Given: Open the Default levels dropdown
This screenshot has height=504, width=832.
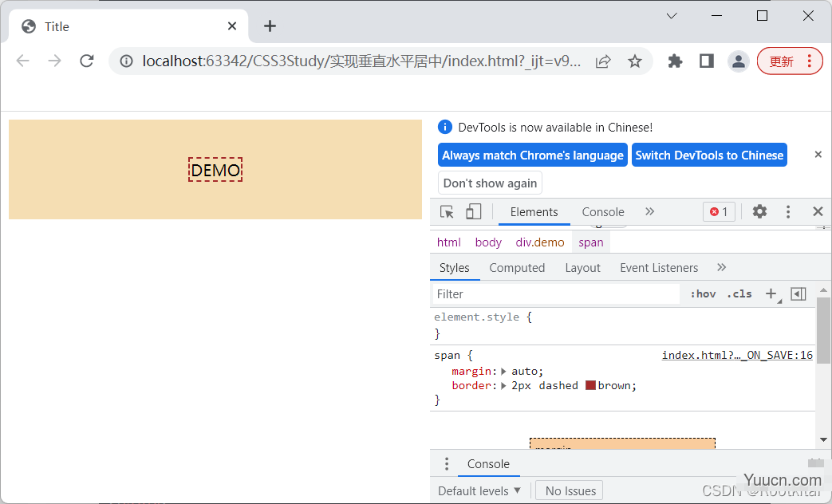Looking at the screenshot, I should click(x=479, y=490).
